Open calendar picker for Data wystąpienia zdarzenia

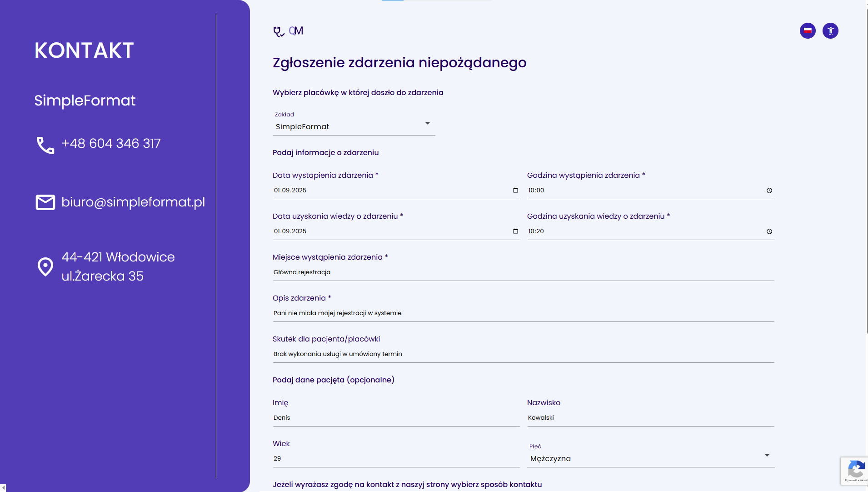(515, 190)
